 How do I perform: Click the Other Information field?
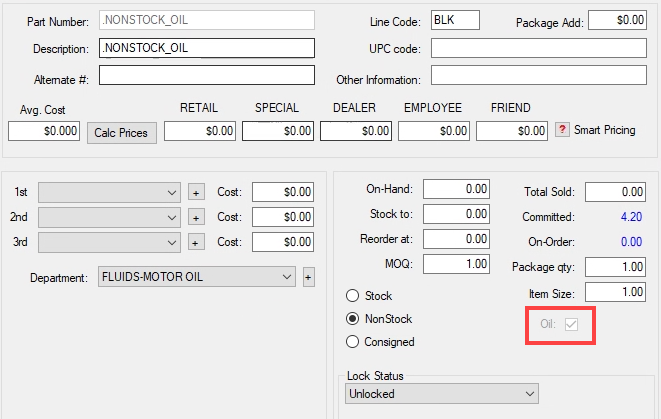tap(539, 75)
